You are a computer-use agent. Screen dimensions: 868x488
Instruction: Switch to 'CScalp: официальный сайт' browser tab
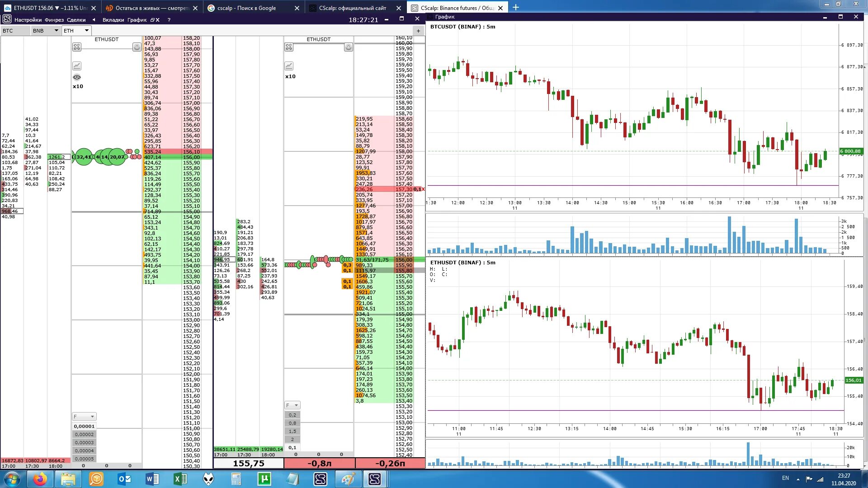tap(355, 8)
